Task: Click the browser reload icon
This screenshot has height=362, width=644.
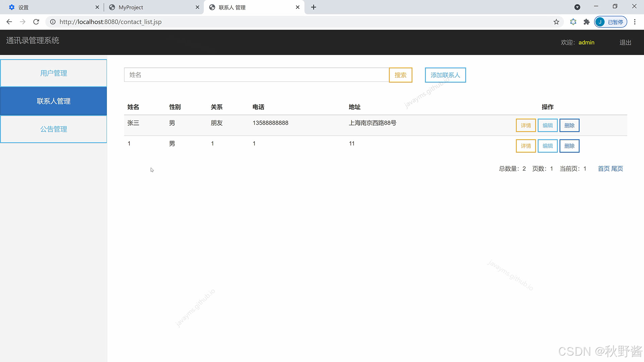Action: tap(36, 22)
